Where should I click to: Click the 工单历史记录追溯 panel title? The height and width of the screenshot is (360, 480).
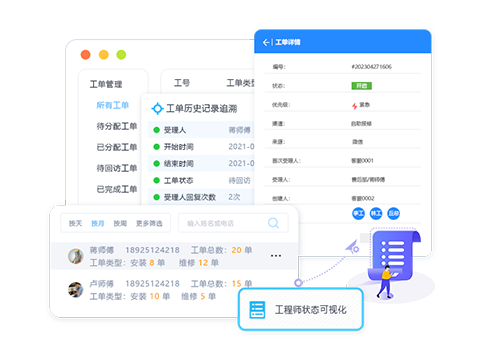pyautogui.click(x=201, y=109)
